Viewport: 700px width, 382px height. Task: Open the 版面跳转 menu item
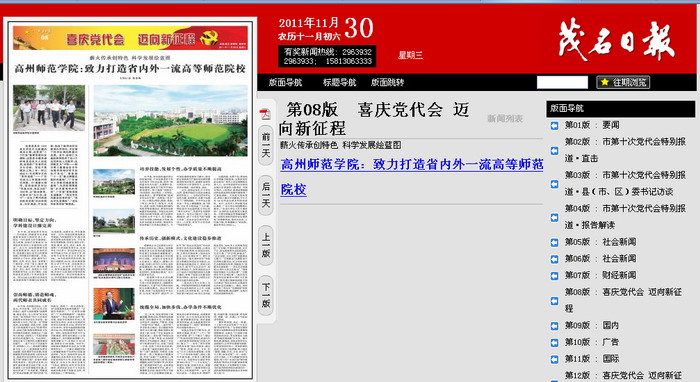[387, 82]
